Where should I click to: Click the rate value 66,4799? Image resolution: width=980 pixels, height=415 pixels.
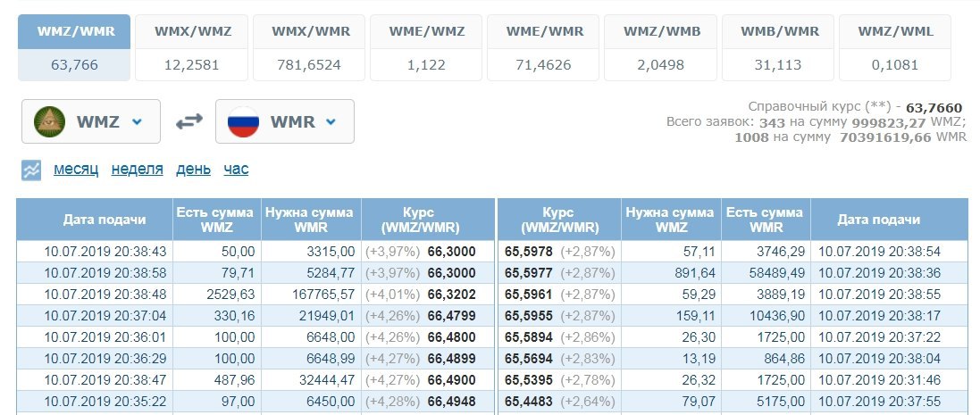[x=451, y=316]
